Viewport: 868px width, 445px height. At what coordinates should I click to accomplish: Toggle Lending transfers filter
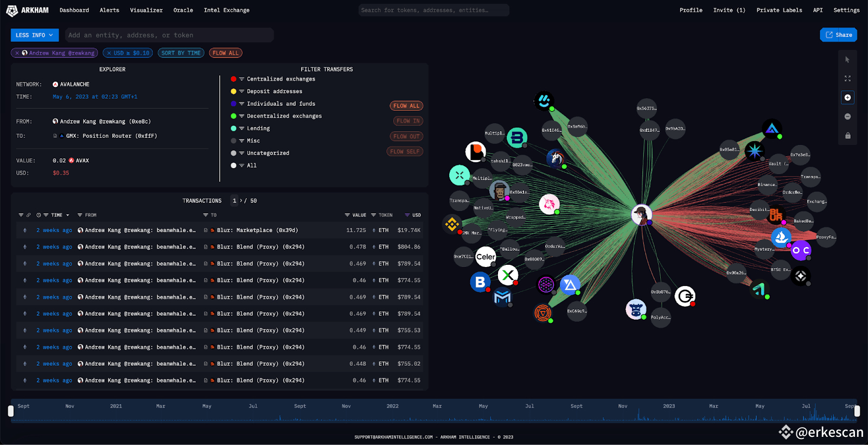tap(251, 129)
